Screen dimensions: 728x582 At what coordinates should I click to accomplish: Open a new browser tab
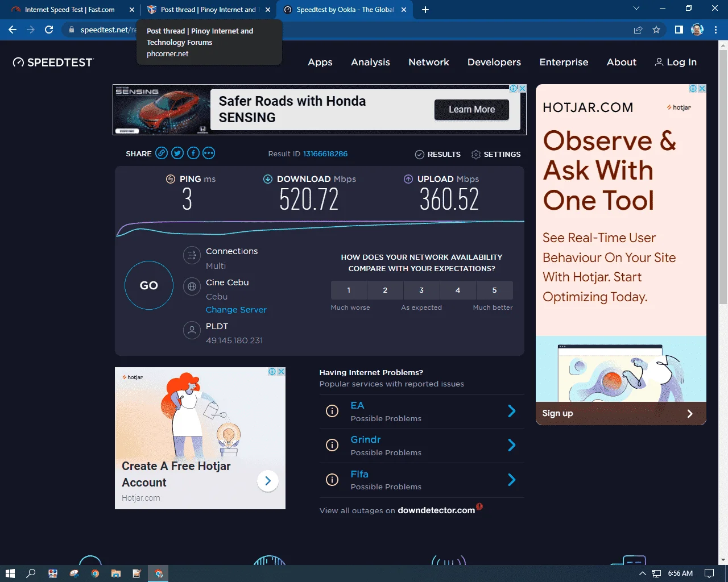tap(425, 10)
